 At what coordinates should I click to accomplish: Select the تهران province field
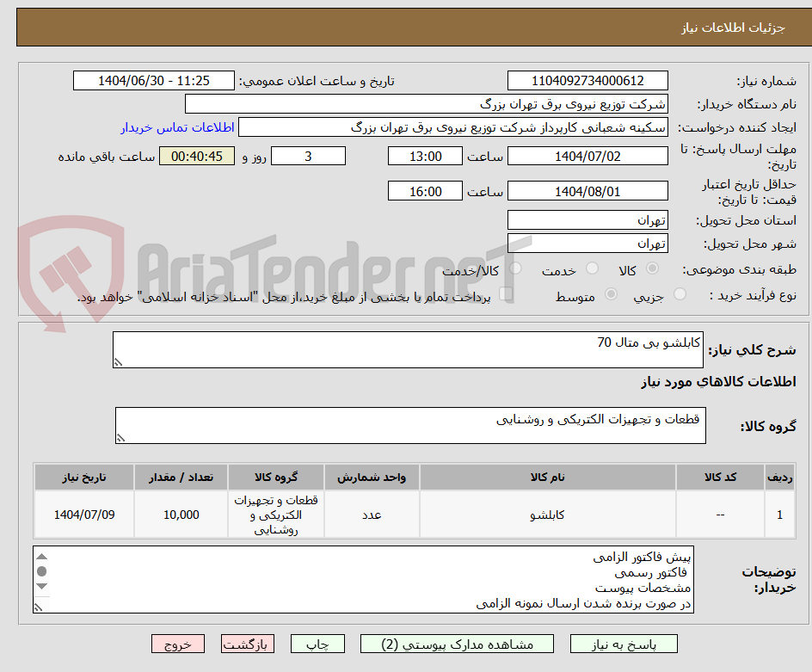587,219
